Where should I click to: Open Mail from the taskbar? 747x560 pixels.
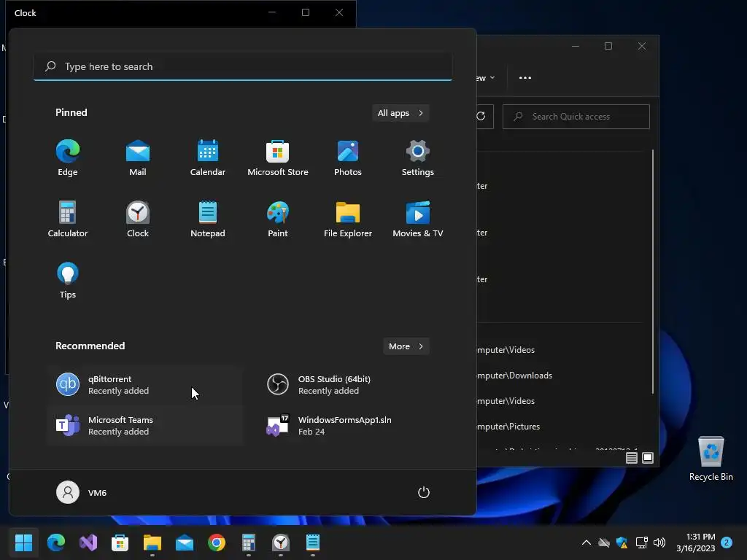185,542
